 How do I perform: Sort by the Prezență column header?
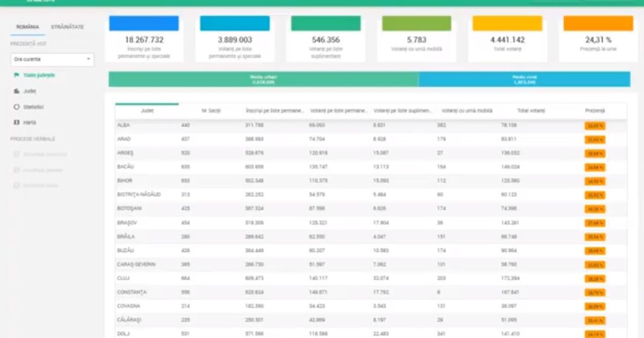595,111
